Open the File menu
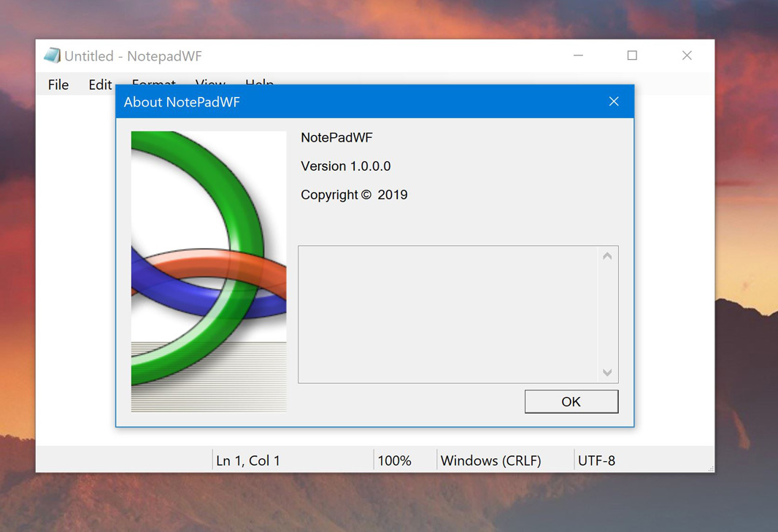The width and height of the screenshot is (778, 532). click(x=58, y=85)
